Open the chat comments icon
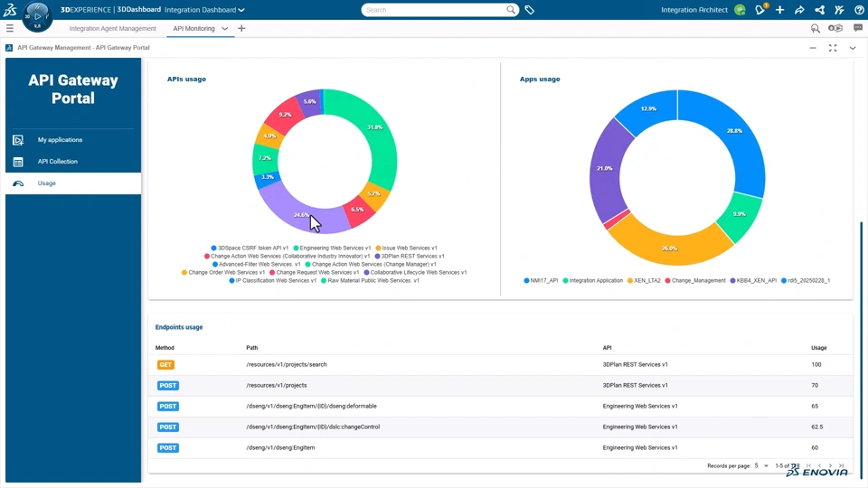The image size is (868, 488). pos(857,28)
